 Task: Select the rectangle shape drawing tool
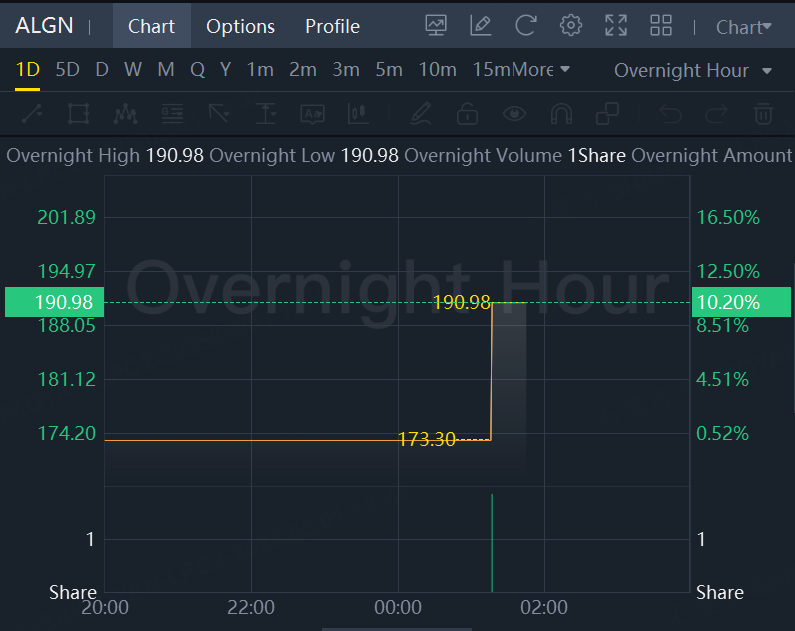(x=79, y=114)
